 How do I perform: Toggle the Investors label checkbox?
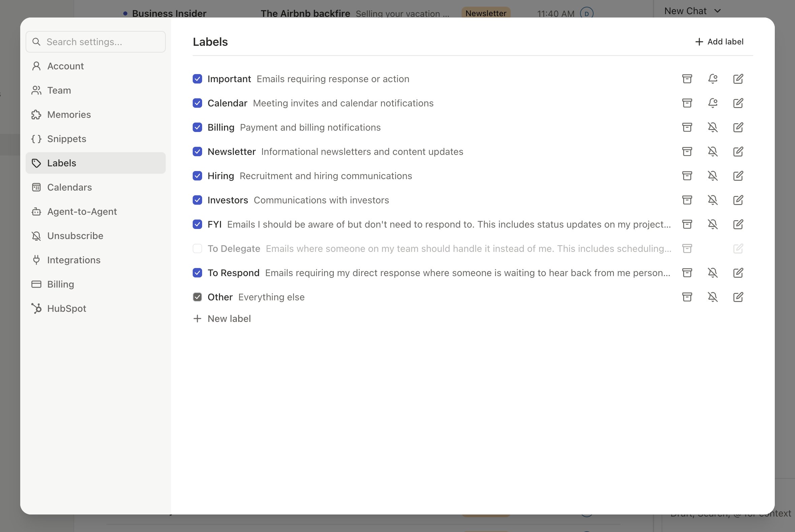(197, 200)
